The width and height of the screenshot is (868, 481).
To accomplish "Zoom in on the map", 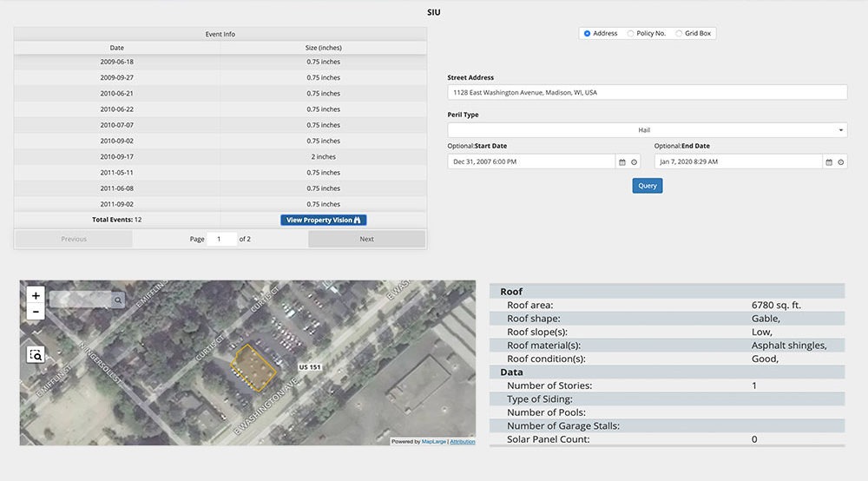I will point(36,295).
